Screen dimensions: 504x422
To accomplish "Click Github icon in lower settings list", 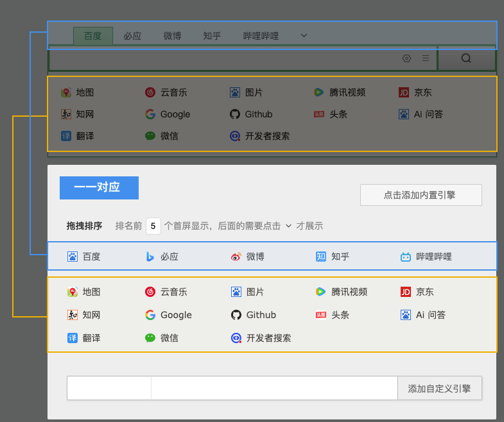I will pos(236,315).
